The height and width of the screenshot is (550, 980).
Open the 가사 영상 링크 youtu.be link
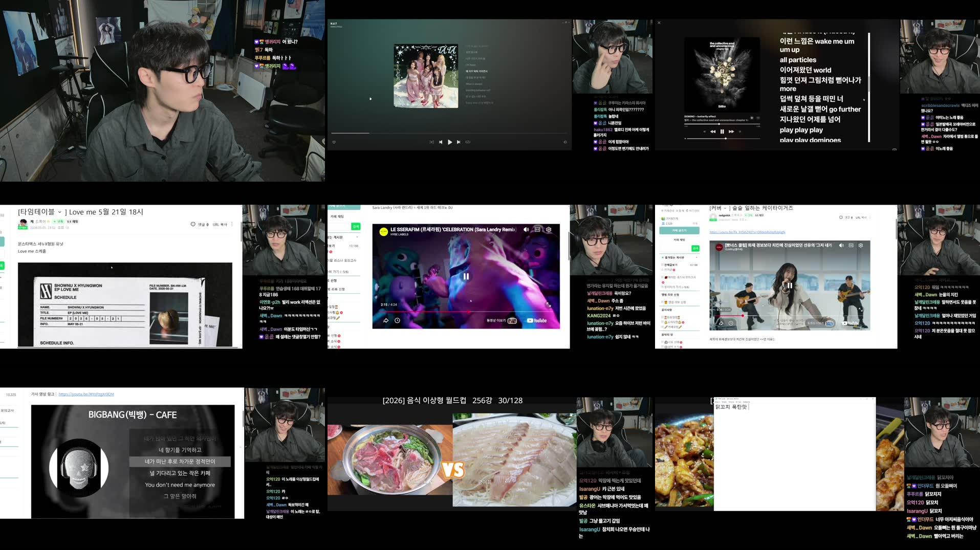pyautogui.click(x=86, y=394)
